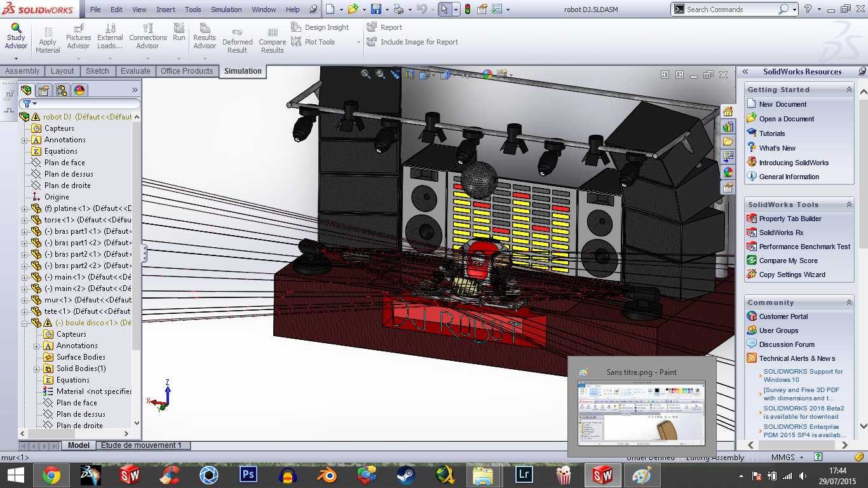This screenshot has height=488, width=868.
Task: Open the Insert menu
Action: pyautogui.click(x=166, y=10)
